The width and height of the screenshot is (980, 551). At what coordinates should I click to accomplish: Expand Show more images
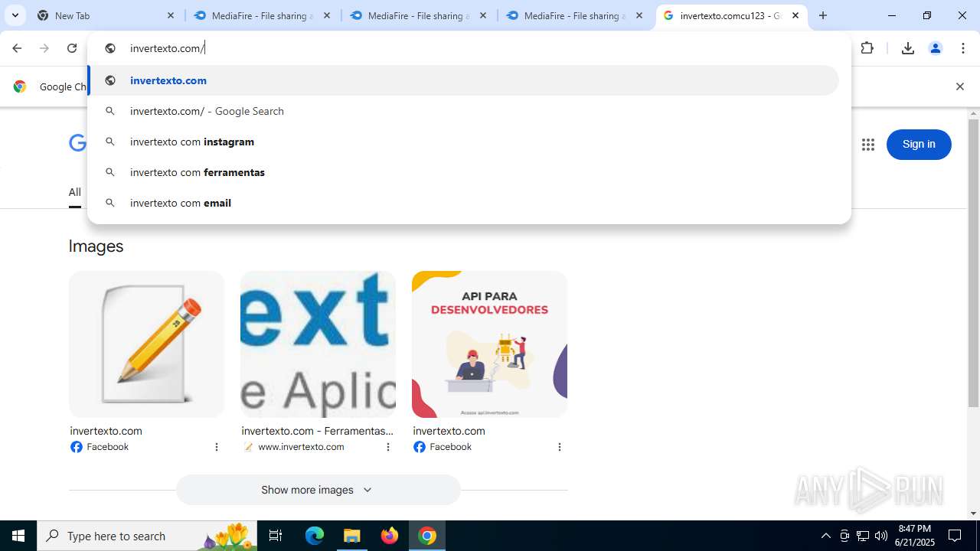coord(318,490)
